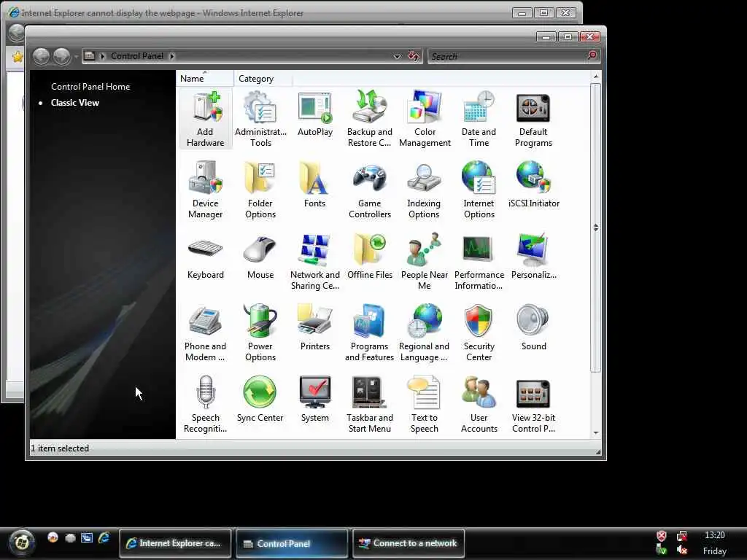The width and height of the screenshot is (747, 560).
Task: Open Sync Center
Action: (260, 400)
